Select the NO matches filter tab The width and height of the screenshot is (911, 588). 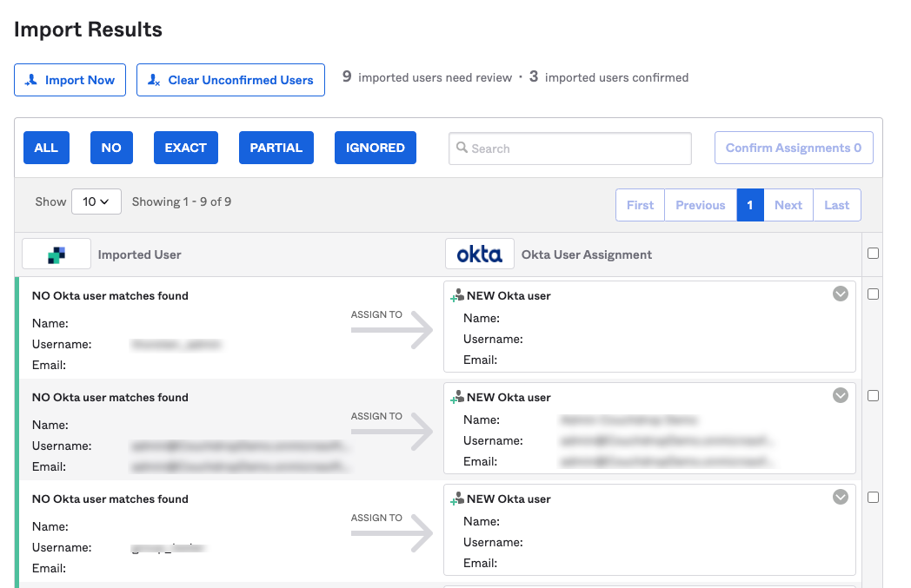111,148
